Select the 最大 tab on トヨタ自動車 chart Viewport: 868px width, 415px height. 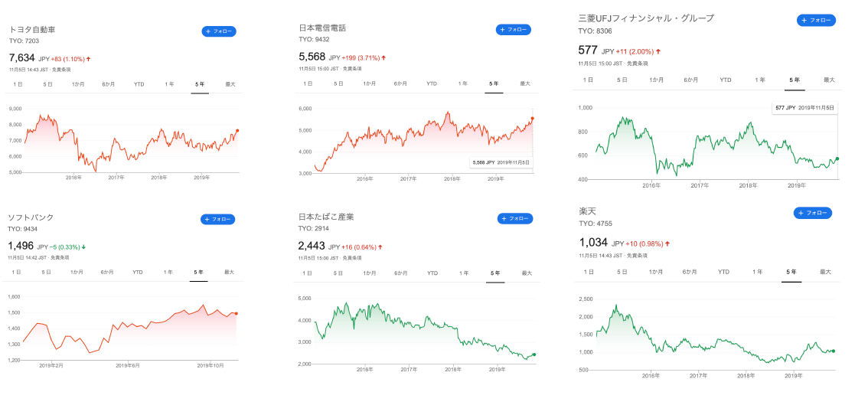pos(230,83)
